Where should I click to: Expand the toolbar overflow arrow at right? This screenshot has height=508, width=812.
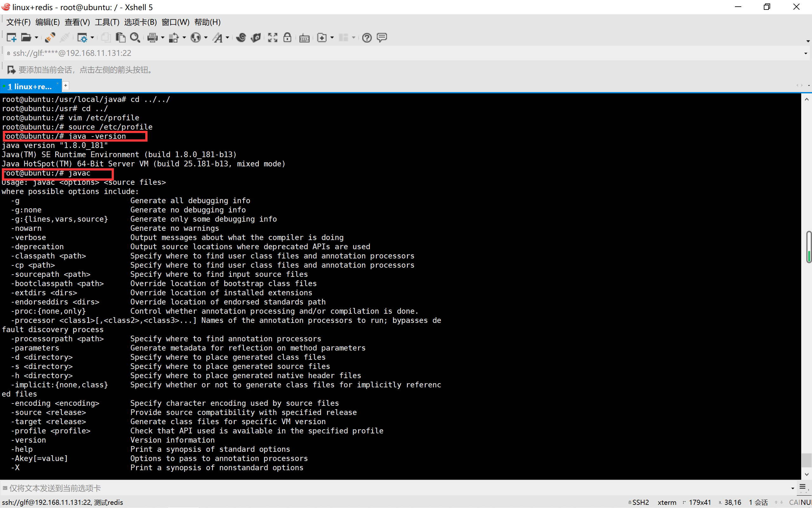click(808, 41)
